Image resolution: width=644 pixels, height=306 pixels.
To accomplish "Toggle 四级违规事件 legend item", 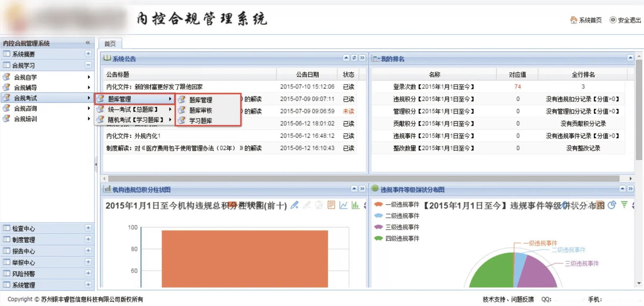I will [x=397, y=239].
